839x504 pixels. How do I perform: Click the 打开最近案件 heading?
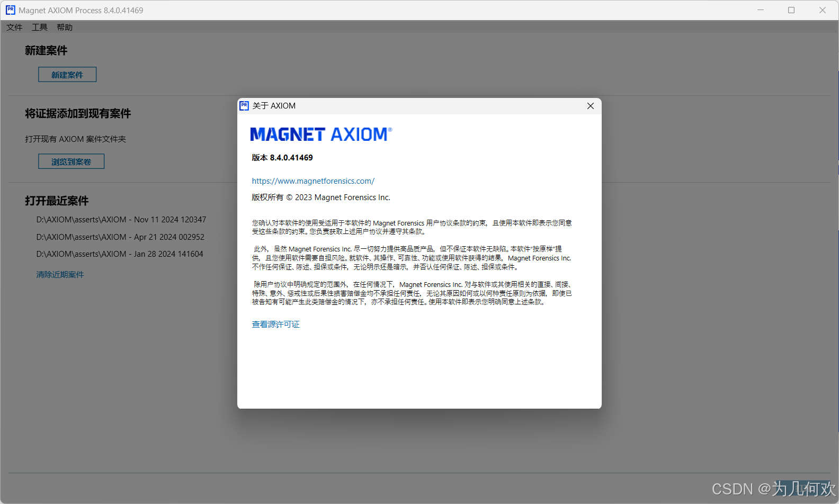pyautogui.click(x=57, y=201)
